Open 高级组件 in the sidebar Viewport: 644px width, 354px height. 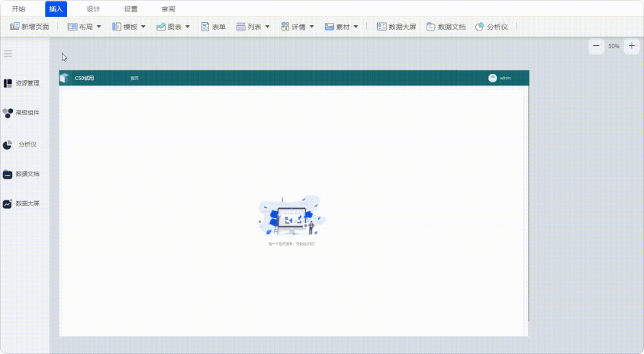[x=21, y=113]
